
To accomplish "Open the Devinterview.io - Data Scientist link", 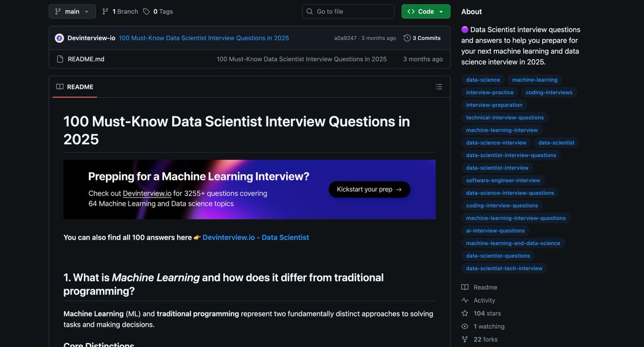I will pos(256,237).
